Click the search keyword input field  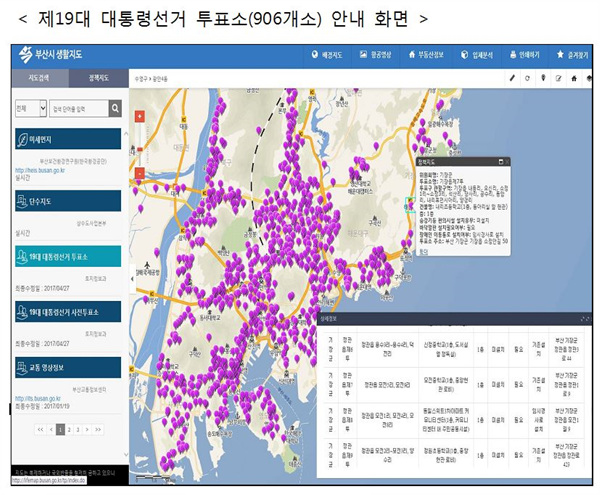point(79,109)
